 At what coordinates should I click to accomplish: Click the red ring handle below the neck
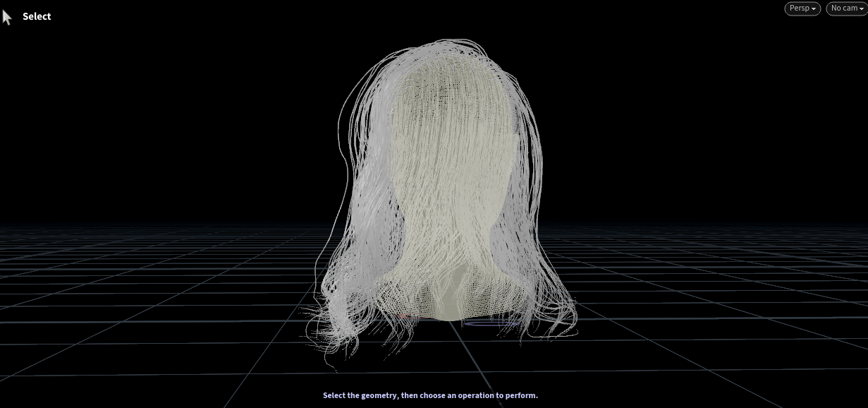pos(407,317)
